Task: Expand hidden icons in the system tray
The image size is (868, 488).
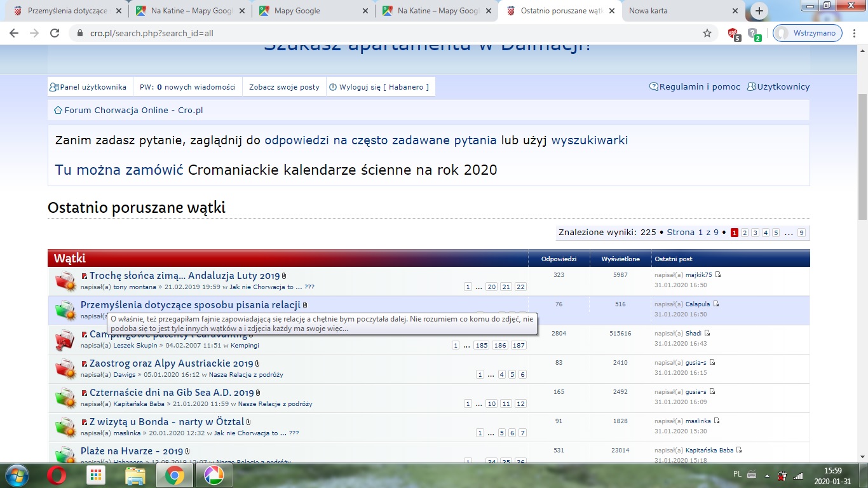Action: point(766,475)
